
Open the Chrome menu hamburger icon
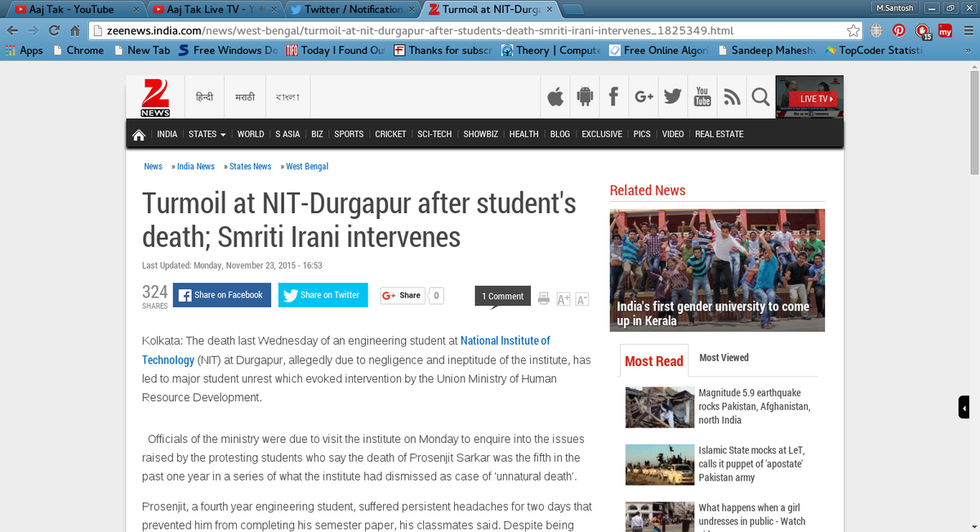coord(967,30)
